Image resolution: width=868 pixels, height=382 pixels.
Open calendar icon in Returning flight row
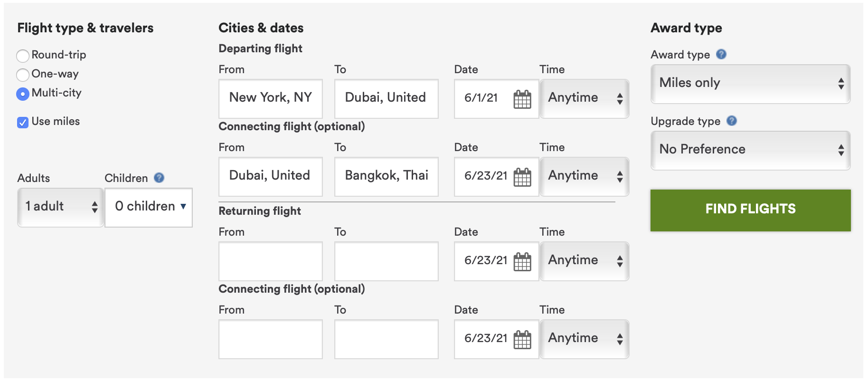point(522,262)
